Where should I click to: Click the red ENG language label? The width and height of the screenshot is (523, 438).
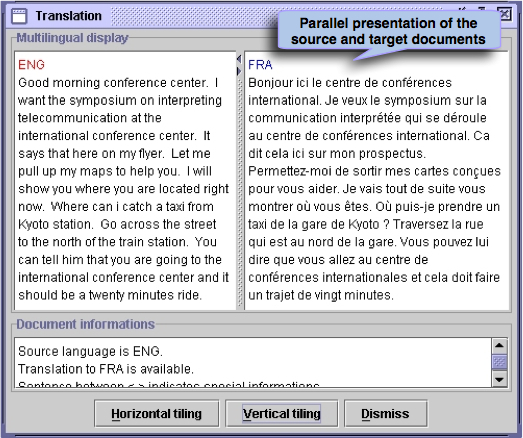(31, 65)
